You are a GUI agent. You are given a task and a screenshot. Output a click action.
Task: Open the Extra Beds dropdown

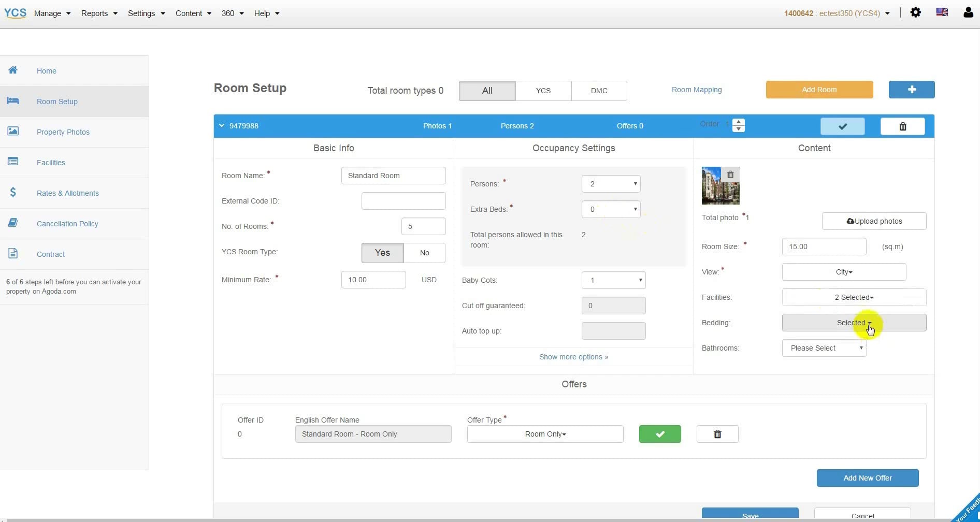point(611,209)
